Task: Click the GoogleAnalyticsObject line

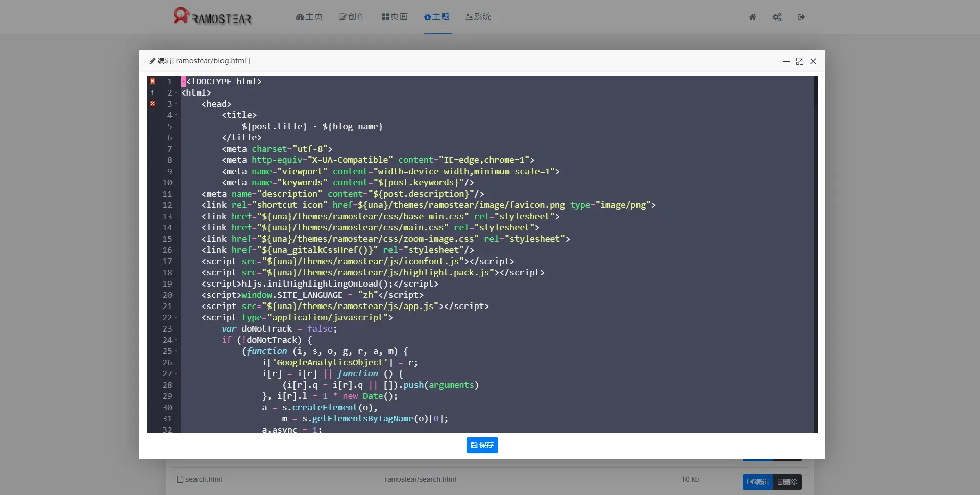Action: (340, 362)
